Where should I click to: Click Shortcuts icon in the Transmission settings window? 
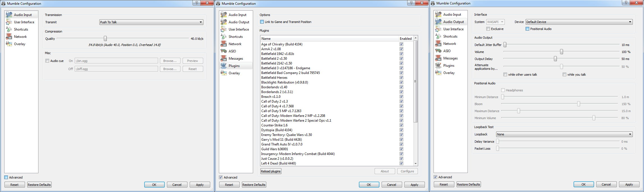[x=9, y=29]
